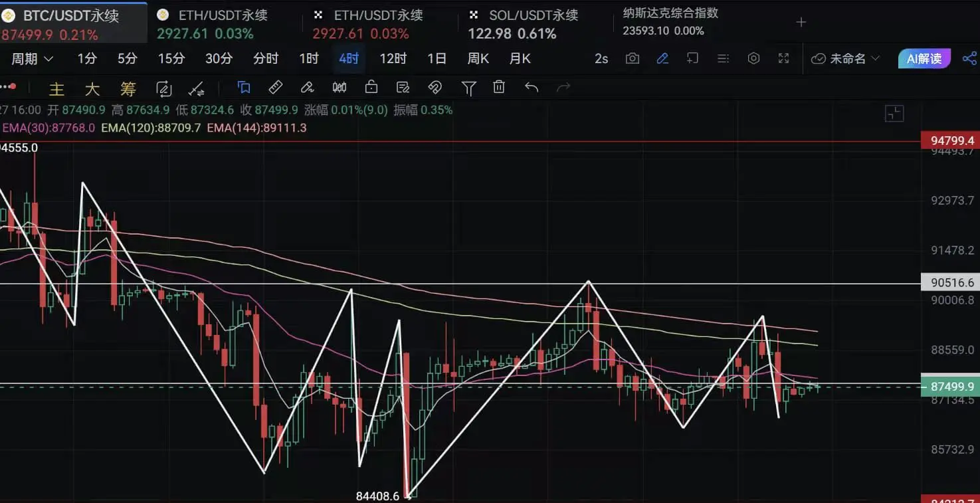Open the AI解读 analysis button
The width and height of the screenshot is (980, 503).
[x=924, y=58]
